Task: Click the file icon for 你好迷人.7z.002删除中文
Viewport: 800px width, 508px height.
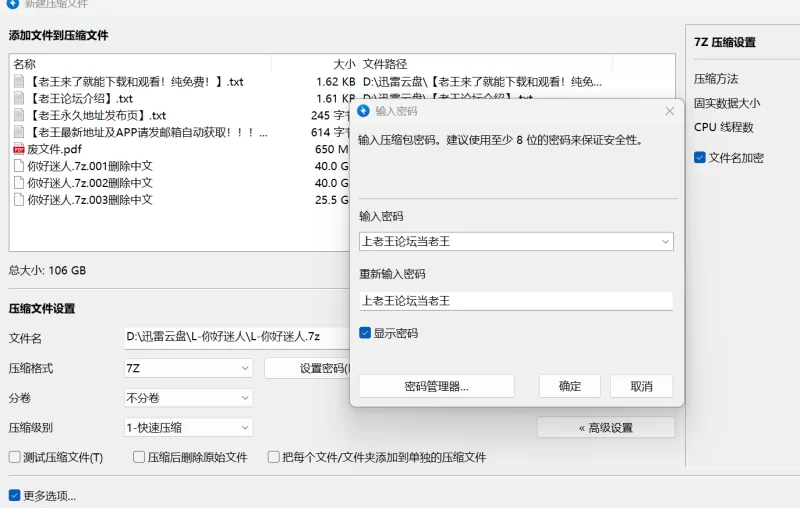Action: (x=18, y=183)
